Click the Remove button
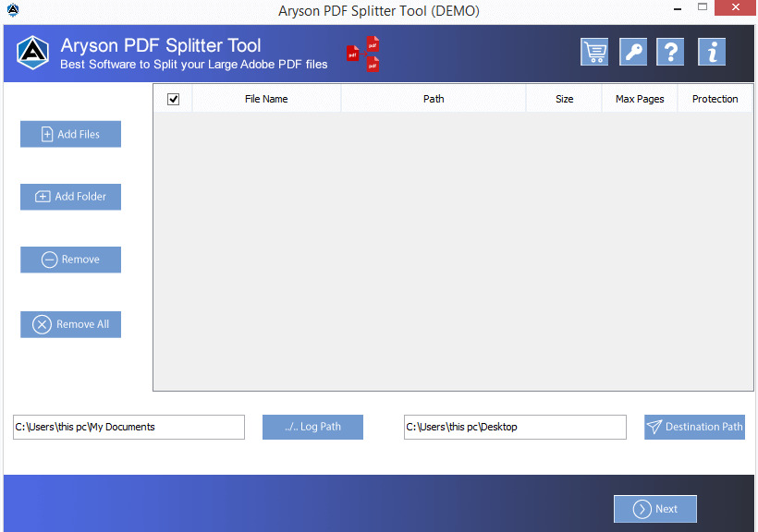 [70, 260]
